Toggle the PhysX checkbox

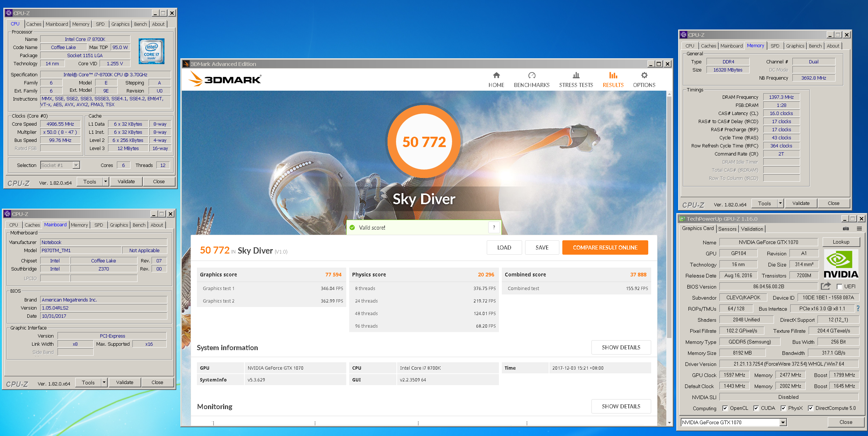pyautogui.click(x=783, y=408)
